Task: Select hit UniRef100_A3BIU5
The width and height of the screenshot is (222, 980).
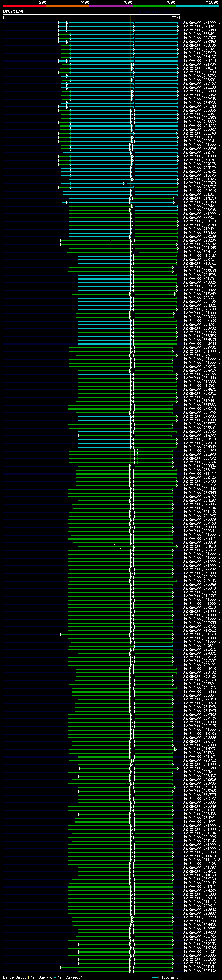Action: point(199,45)
